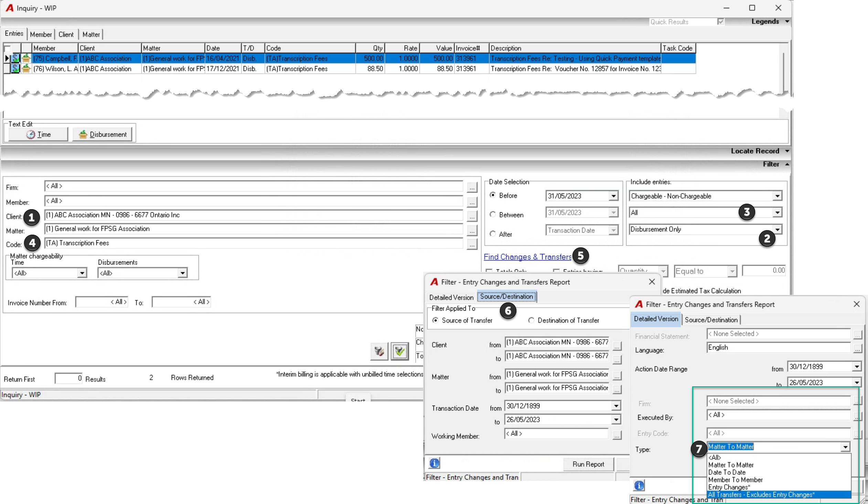This screenshot has height=504, width=868.
Task: Switch to the Client tab
Action: pos(66,34)
